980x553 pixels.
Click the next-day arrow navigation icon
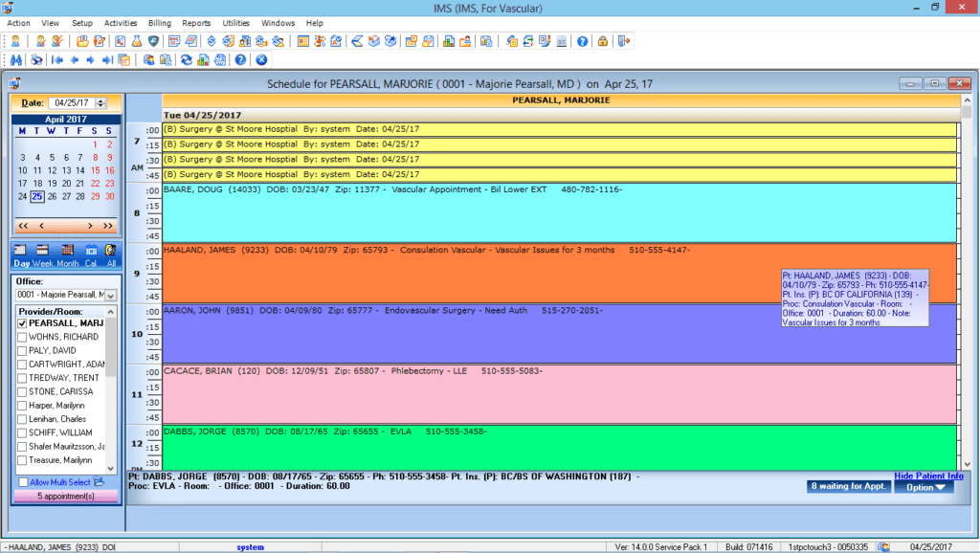coord(90,59)
